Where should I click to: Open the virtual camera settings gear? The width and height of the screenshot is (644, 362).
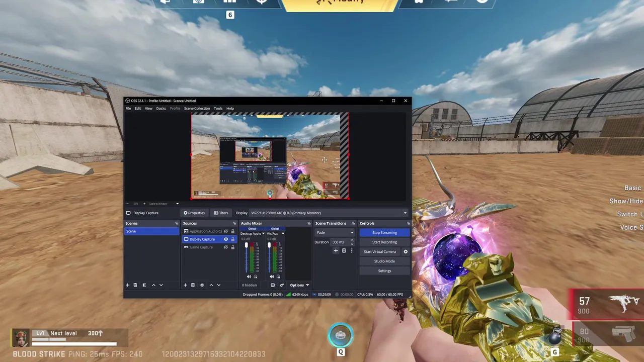[406, 251]
